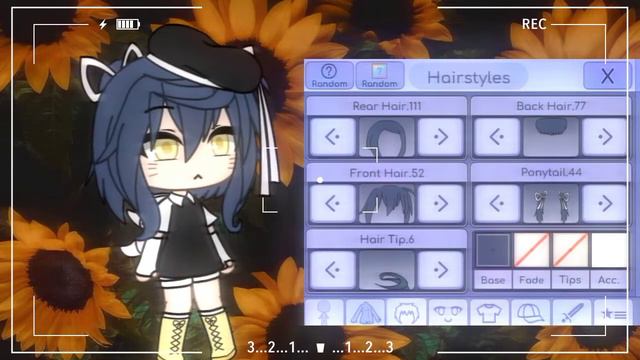This screenshot has width=640, height=360.
Task: Open the Rear Hair preview thumbnail
Action: [x=387, y=137]
